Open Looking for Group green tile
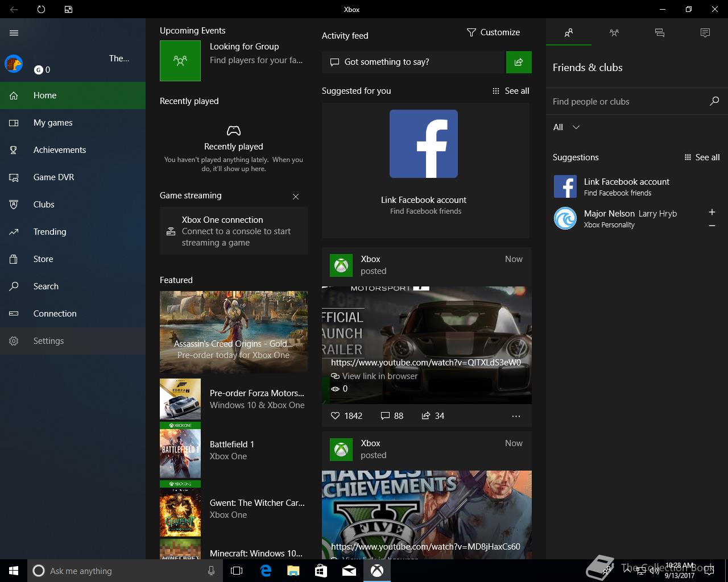This screenshot has height=582, width=728. pos(180,61)
